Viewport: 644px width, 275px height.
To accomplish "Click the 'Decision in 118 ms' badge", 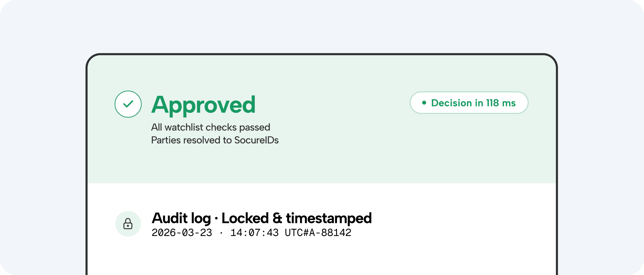I will click(x=469, y=103).
